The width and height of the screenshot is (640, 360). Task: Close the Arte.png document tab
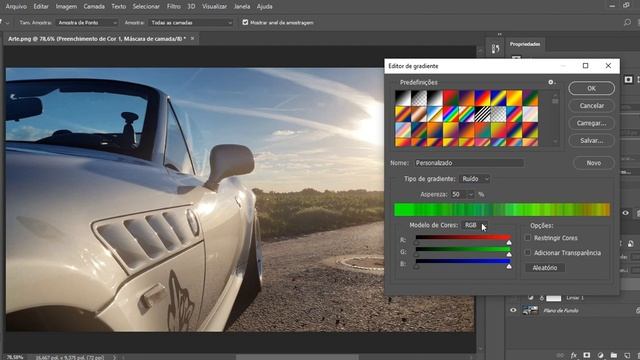click(x=192, y=38)
